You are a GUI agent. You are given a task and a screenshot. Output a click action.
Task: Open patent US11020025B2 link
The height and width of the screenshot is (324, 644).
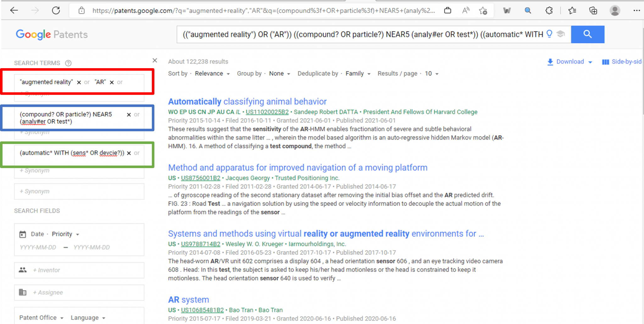pyautogui.click(x=267, y=112)
